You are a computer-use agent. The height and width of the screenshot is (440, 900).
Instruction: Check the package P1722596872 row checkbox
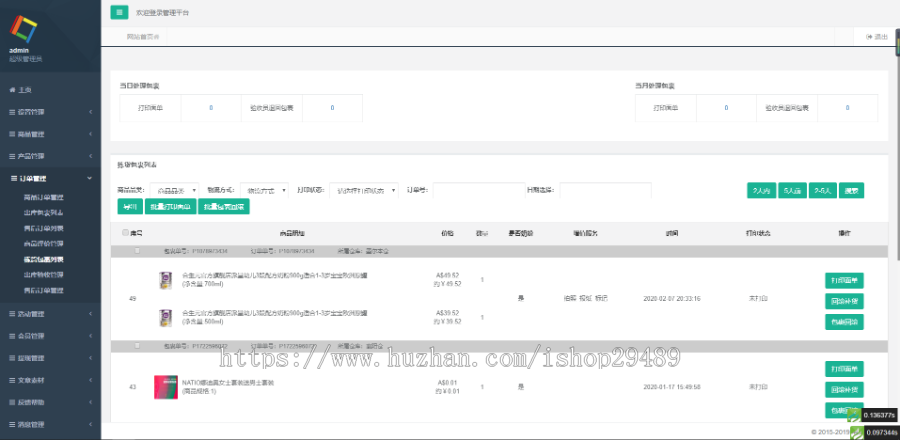137,346
